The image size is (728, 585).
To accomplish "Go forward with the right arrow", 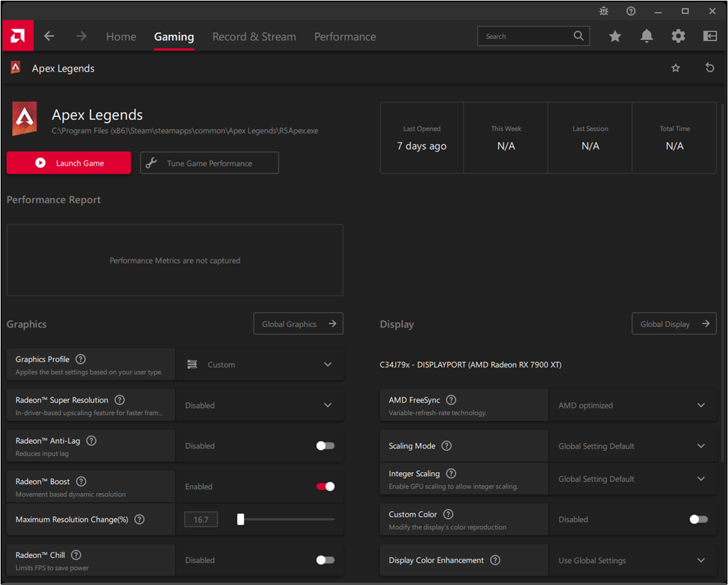I will click(x=81, y=36).
